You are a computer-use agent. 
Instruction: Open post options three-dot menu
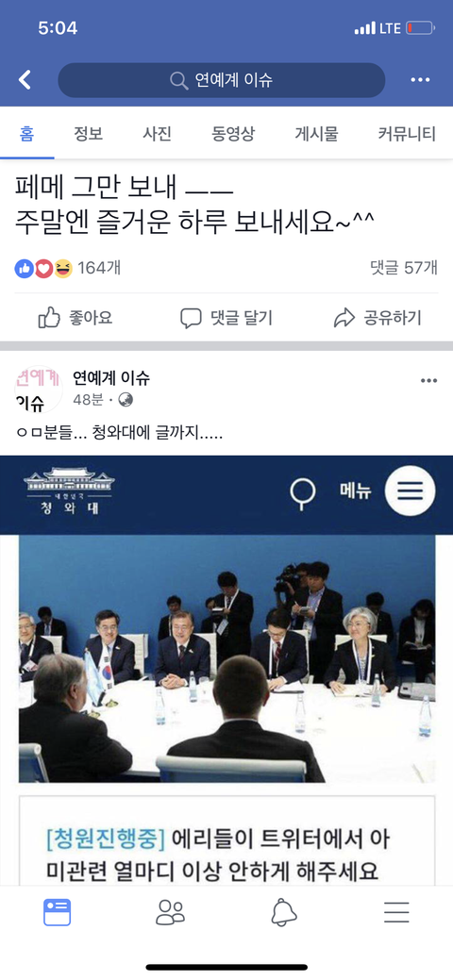[428, 381]
